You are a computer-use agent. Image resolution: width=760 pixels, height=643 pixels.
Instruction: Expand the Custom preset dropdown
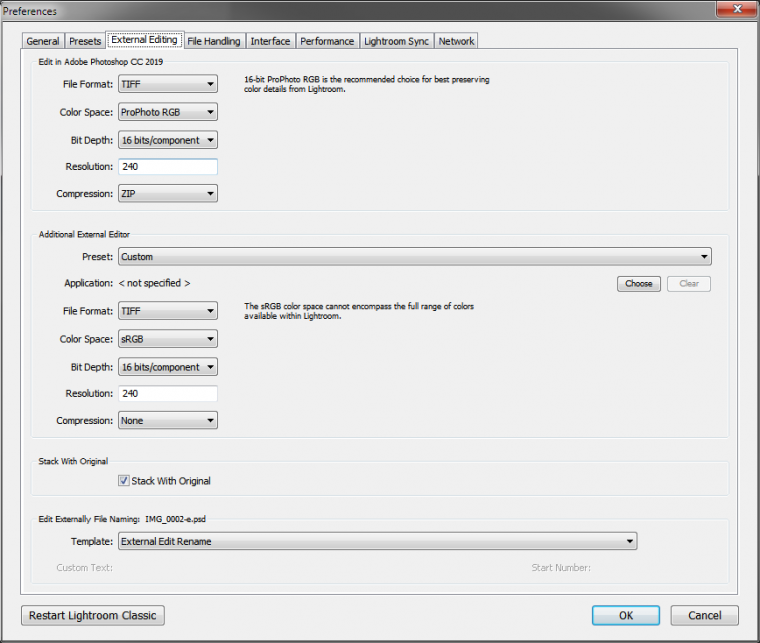(x=414, y=257)
